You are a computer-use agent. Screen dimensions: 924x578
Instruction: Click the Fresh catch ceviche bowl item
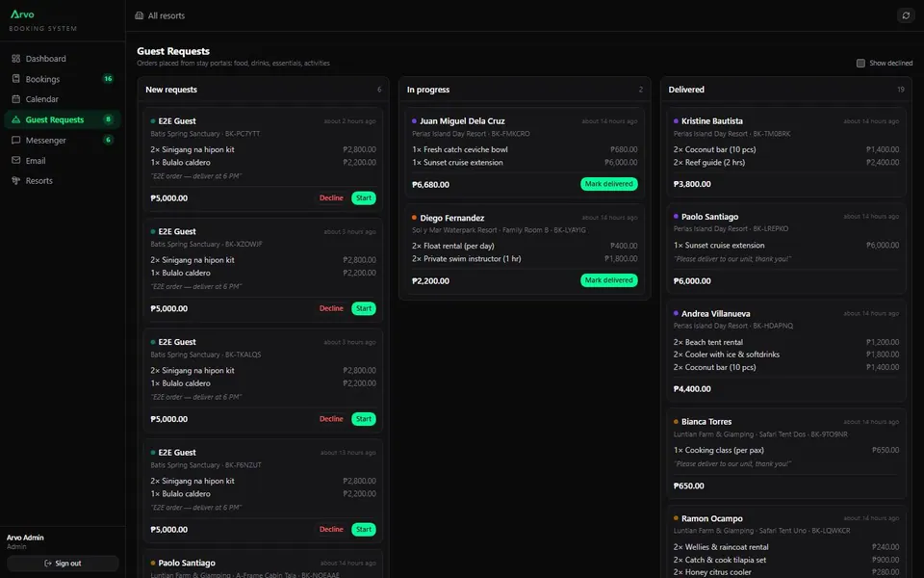[460, 150]
